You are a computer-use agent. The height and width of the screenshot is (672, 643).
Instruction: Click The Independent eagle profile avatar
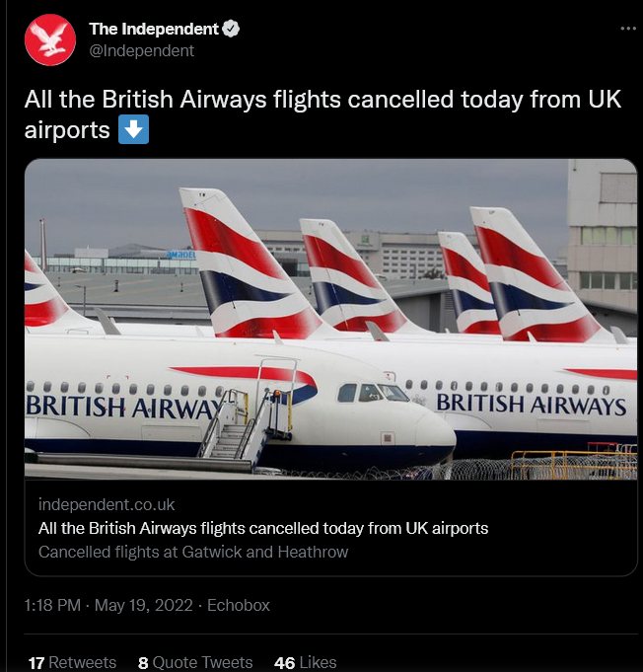(x=50, y=39)
